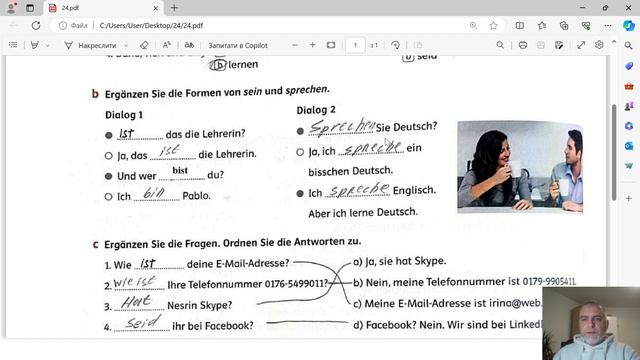This screenshot has width=640, height=360.
Task: Click the profile avatar icon
Action: 11,8
